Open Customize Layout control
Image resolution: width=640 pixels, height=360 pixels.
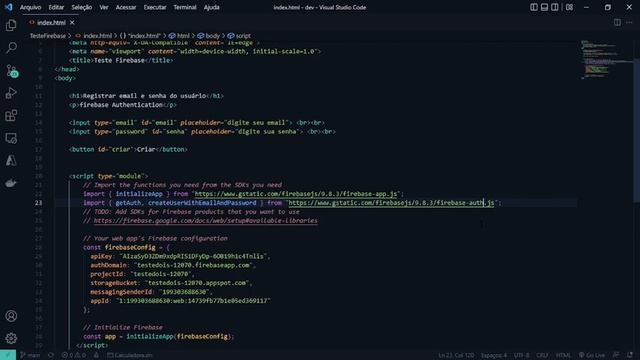(569, 7)
